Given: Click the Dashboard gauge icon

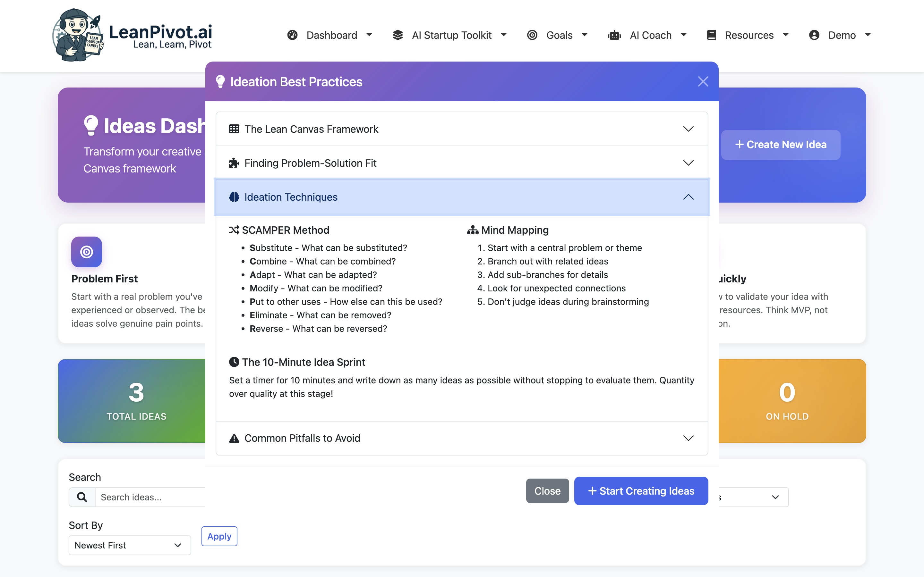Looking at the screenshot, I should click(x=292, y=35).
